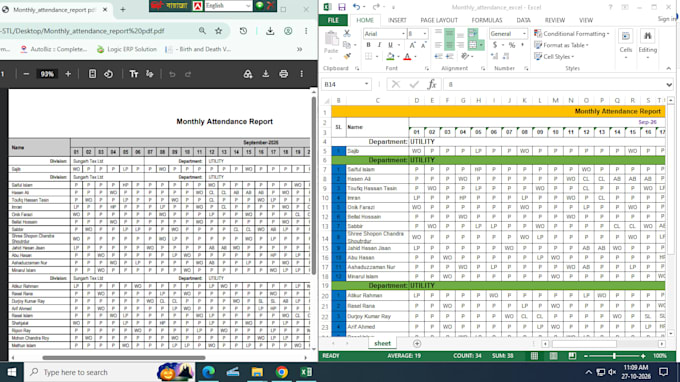Screen dimensions: 680x382
Task: Toggle underline in Excel ribbon
Action: click(390, 45)
